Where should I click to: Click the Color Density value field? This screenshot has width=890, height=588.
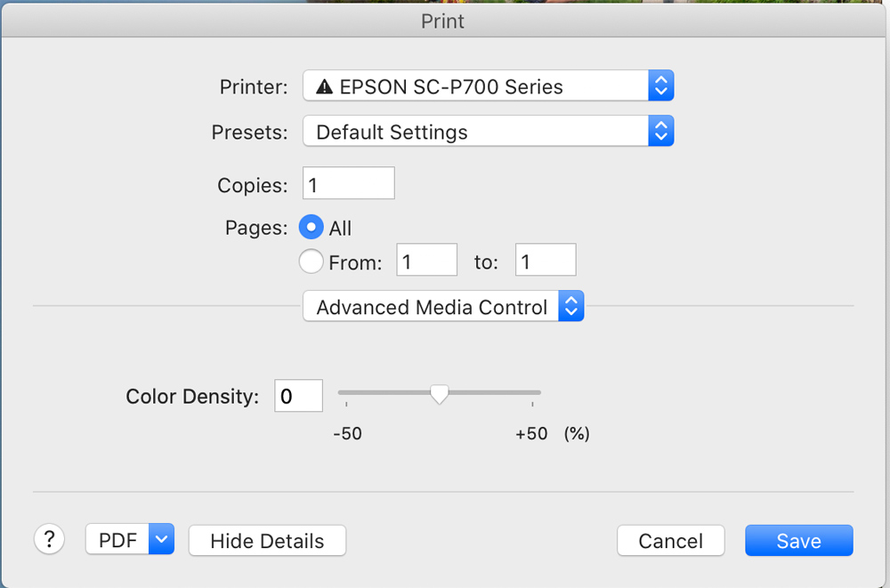[x=298, y=396]
